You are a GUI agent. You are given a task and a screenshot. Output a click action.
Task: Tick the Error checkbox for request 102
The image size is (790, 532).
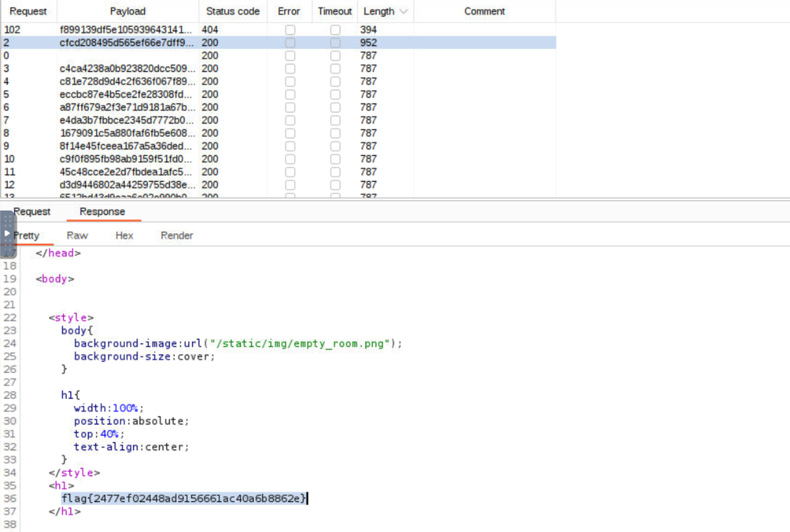coord(290,30)
